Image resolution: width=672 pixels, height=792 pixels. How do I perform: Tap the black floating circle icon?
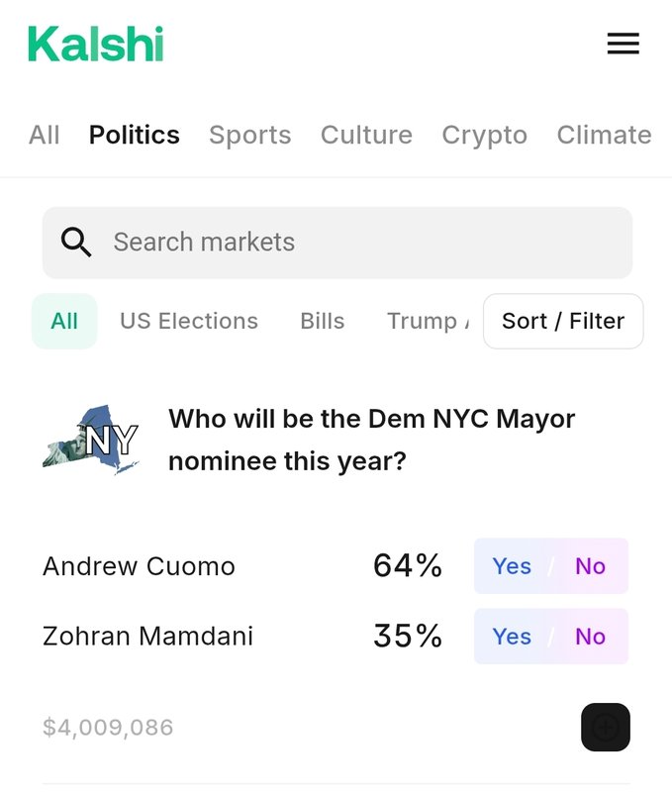click(x=605, y=728)
